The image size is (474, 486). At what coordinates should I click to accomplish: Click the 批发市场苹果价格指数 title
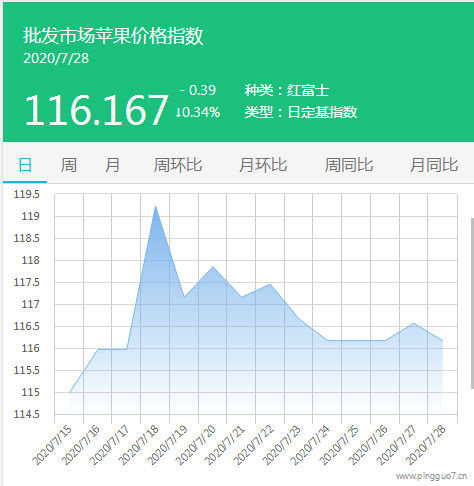(113, 36)
